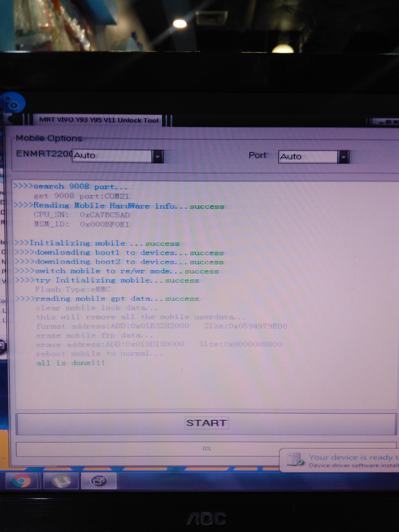Click the 'Mobile Options' group label

49,138
